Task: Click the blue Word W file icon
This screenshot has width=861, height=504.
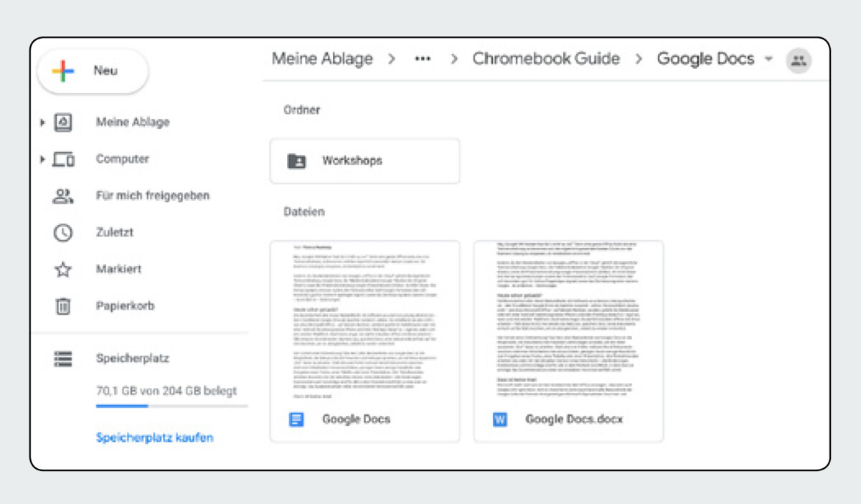Action: (500, 419)
